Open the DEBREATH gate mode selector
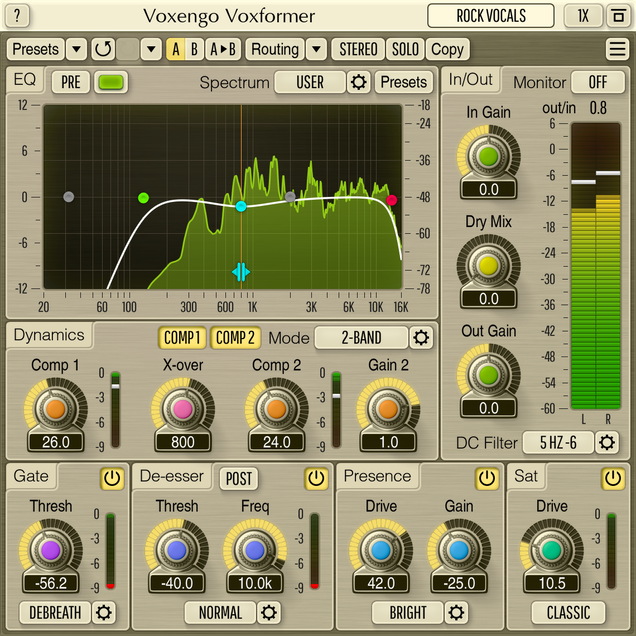The image size is (636, 636). (55, 612)
